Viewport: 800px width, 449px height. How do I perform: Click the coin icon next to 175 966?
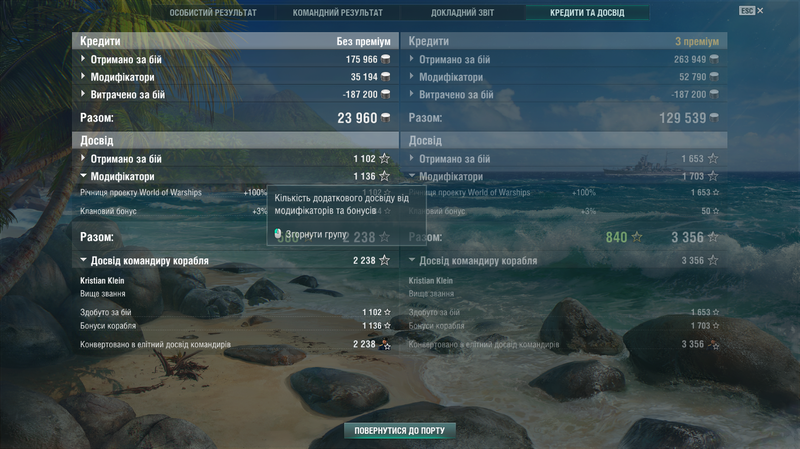click(x=386, y=60)
